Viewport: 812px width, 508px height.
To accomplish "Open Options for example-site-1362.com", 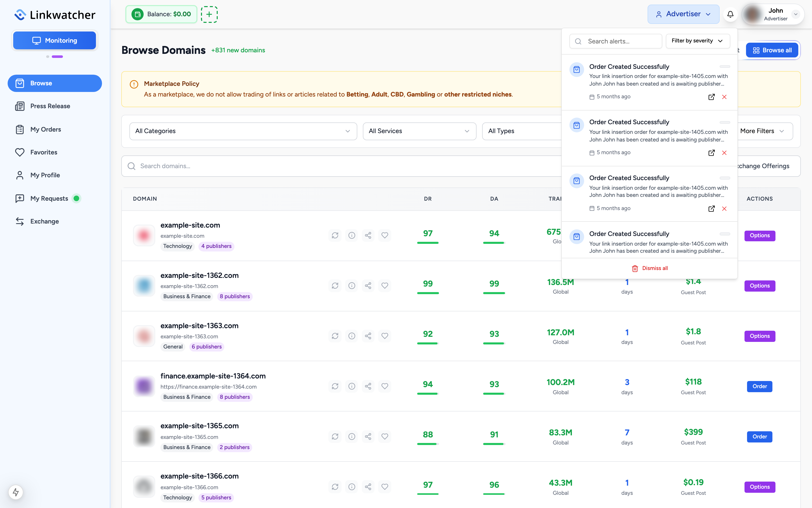I will (760, 285).
